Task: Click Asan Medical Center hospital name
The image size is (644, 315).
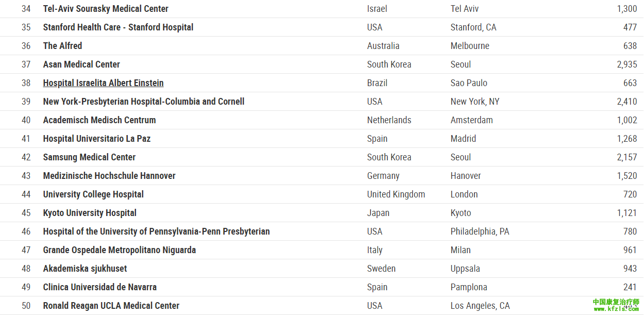Action: coord(81,64)
